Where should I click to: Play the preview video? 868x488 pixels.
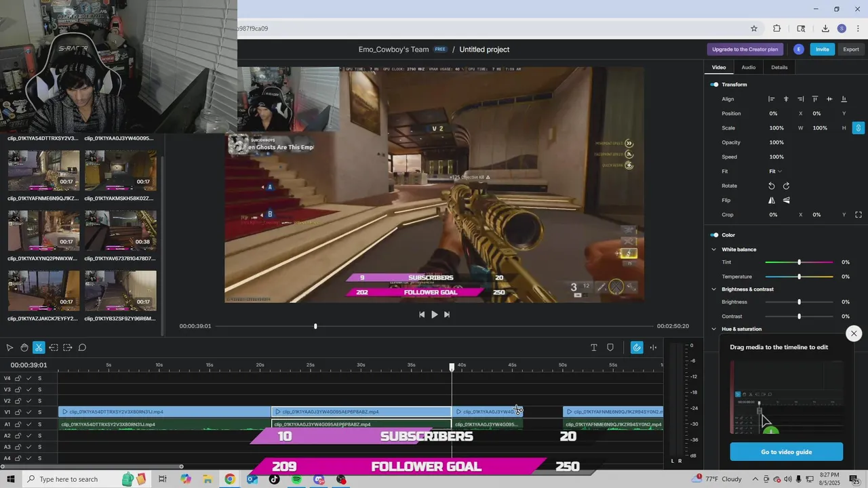click(x=435, y=314)
